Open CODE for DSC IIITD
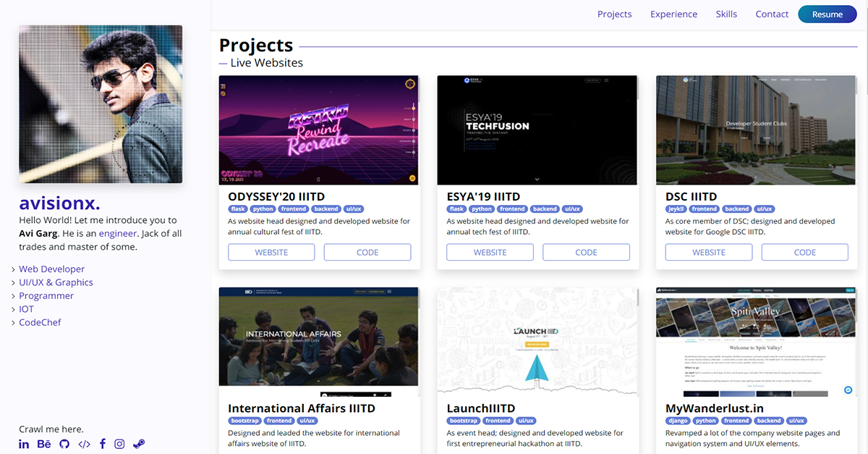The width and height of the screenshot is (868, 454). [x=805, y=252]
